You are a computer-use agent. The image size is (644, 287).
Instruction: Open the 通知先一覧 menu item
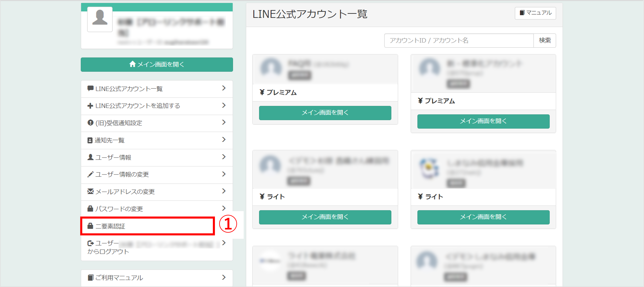157,140
